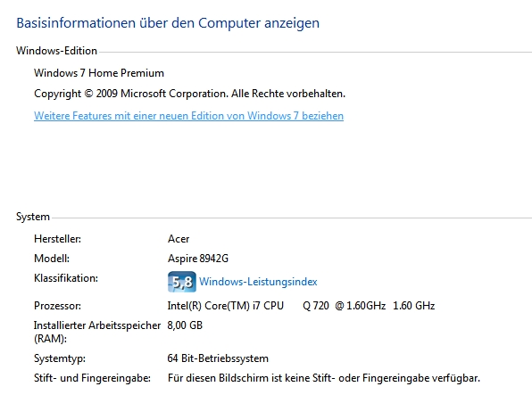Click the Hersteller label
The width and height of the screenshot is (532, 395).
(58, 239)
